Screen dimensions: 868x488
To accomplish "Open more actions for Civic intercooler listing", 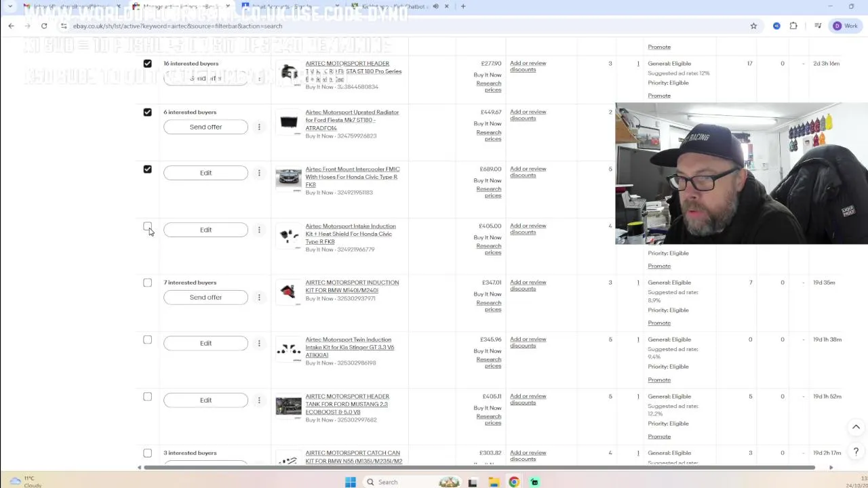I will pos(259,173).
